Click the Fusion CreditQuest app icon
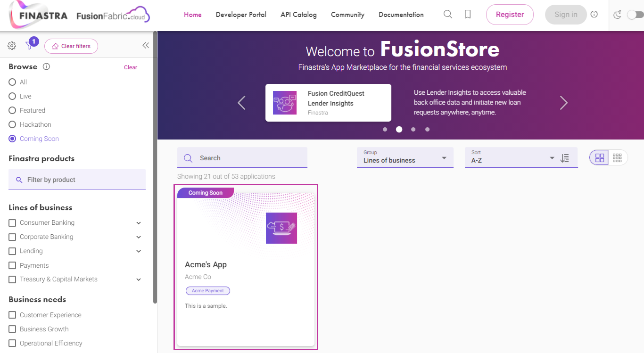This screenshot has width=644, height=353. click(x=285, y=103)
